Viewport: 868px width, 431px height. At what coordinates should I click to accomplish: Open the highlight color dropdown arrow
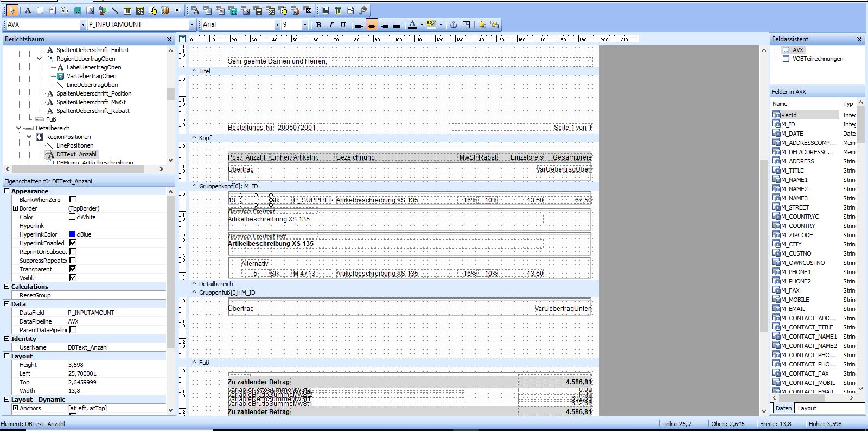(441, 24)
